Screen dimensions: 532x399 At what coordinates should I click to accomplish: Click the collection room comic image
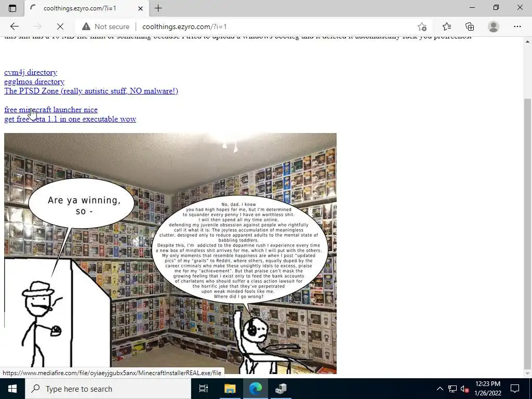(170, 254)
